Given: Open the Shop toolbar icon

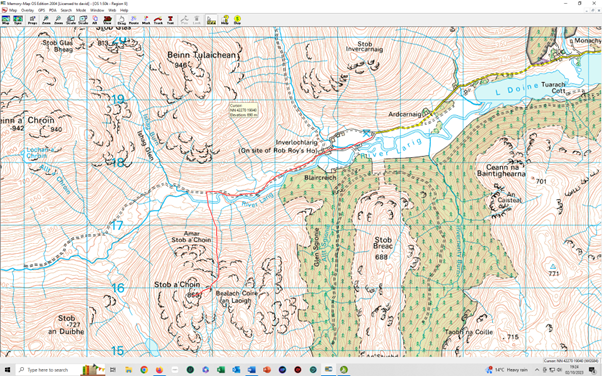Looking at the screenshot, I should point(237,20).
